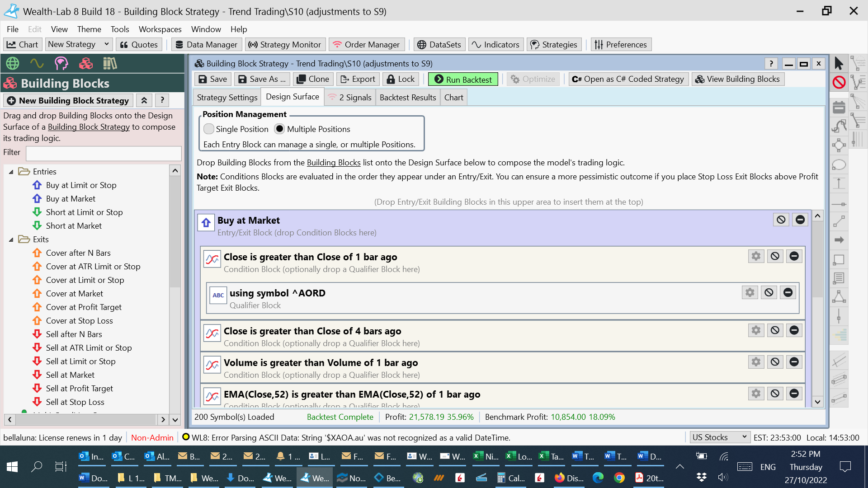Open the Data Manager
This screenshot has width=868, height=488.
[x=206, y=44]
